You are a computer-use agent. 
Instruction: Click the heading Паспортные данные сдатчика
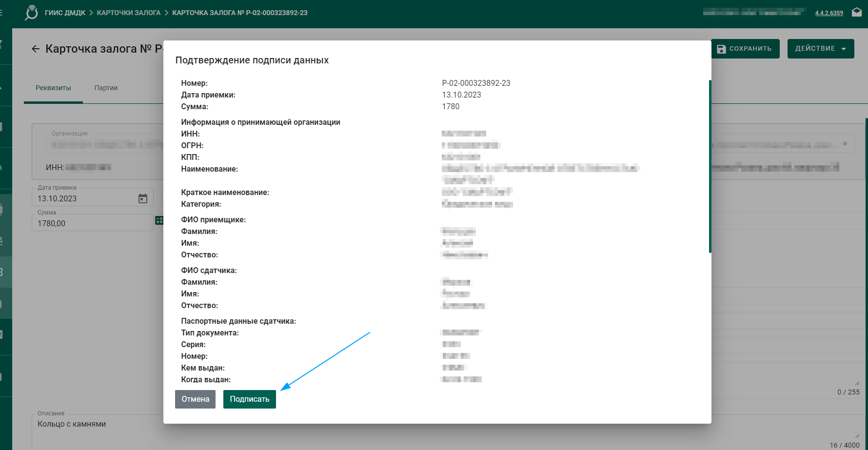tap(238, 321)
